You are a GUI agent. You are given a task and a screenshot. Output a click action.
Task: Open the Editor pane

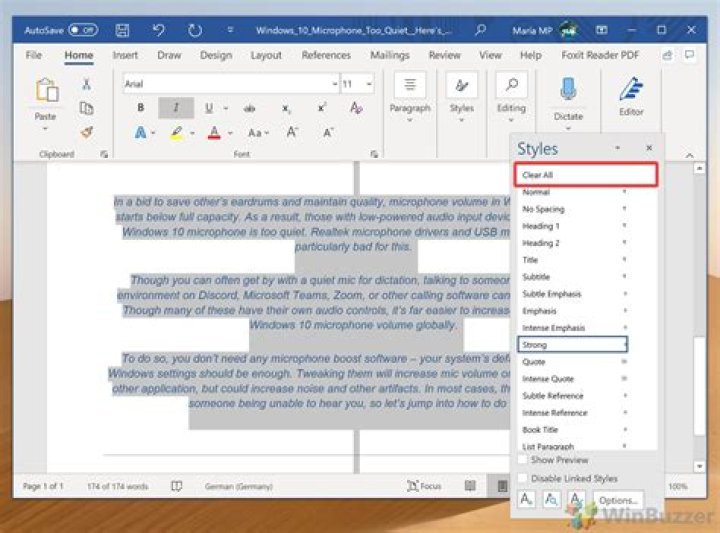631,96
